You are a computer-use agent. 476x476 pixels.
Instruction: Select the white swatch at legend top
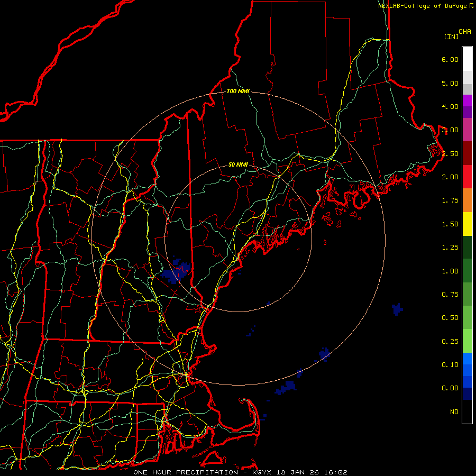click(467, 59)
